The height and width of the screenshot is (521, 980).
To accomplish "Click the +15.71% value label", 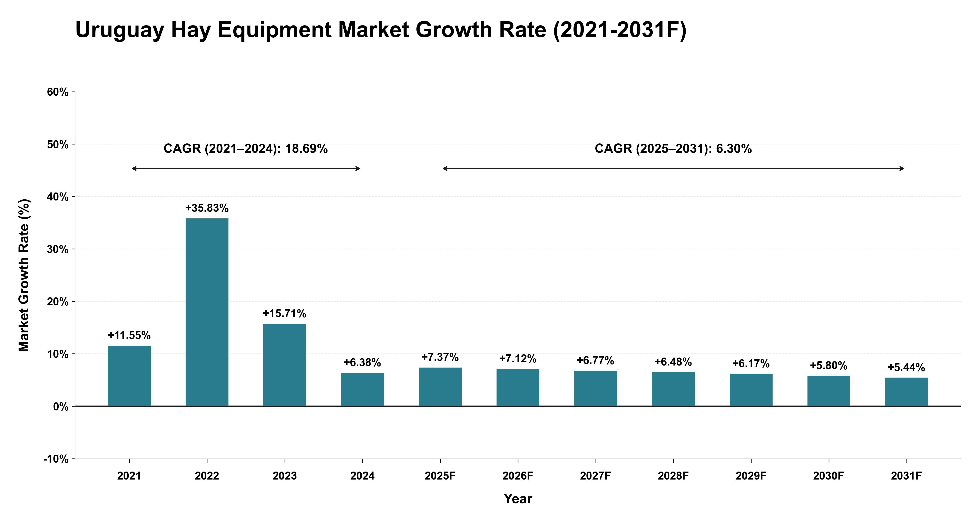I will (x=285, y=313).
